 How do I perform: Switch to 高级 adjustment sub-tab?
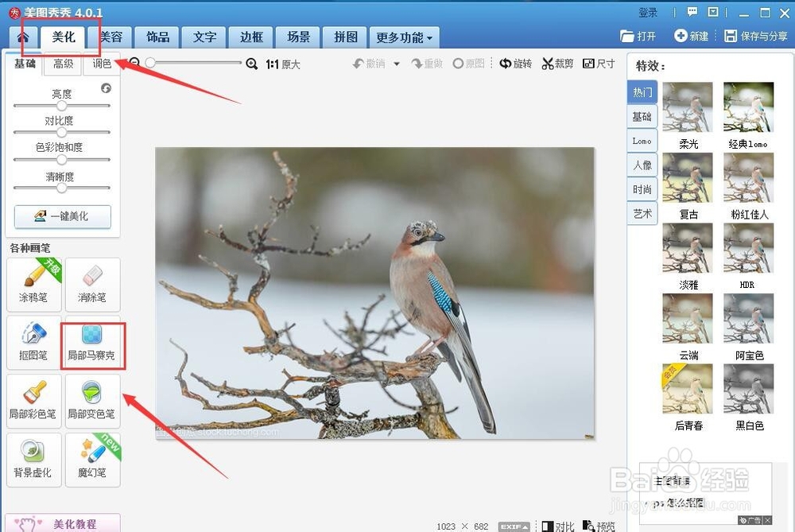(64, 64)
